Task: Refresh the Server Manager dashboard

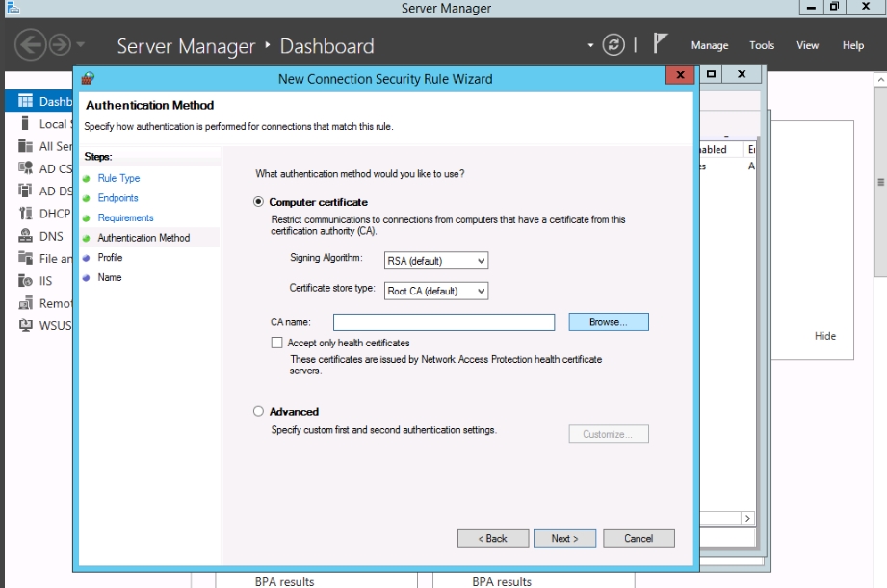Action: tap(613, 44)
